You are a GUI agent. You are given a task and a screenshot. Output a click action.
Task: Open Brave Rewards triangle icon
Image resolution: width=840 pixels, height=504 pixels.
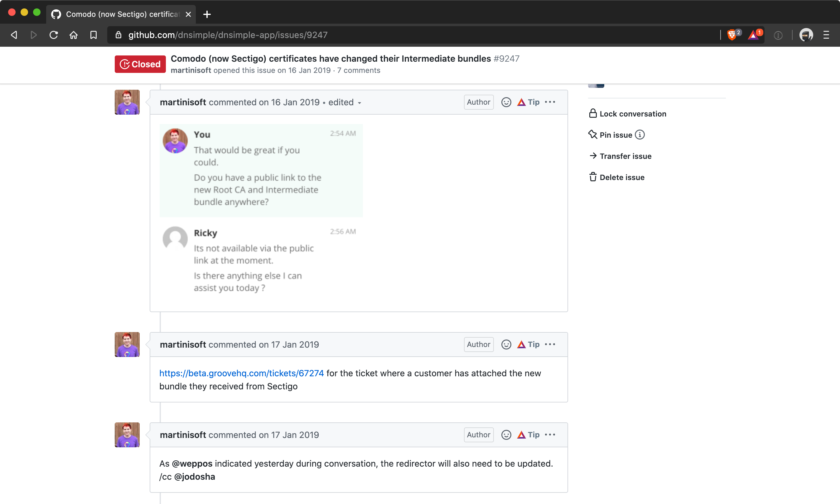click(x=754, y=35)
